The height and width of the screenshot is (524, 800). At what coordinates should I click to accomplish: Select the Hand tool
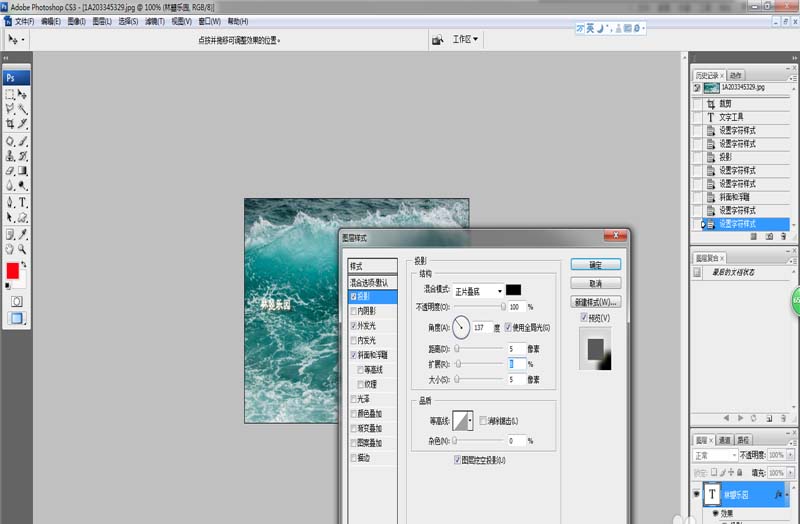10,249
